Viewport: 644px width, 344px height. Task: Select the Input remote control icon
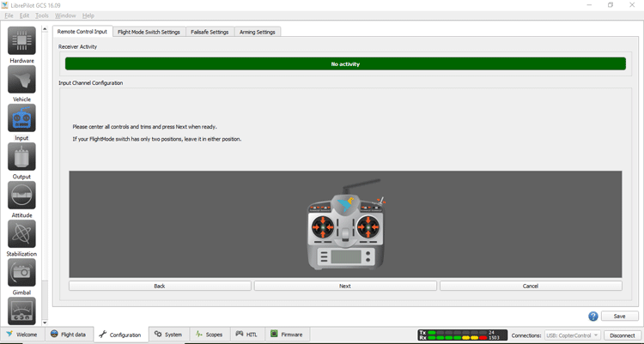21,118
